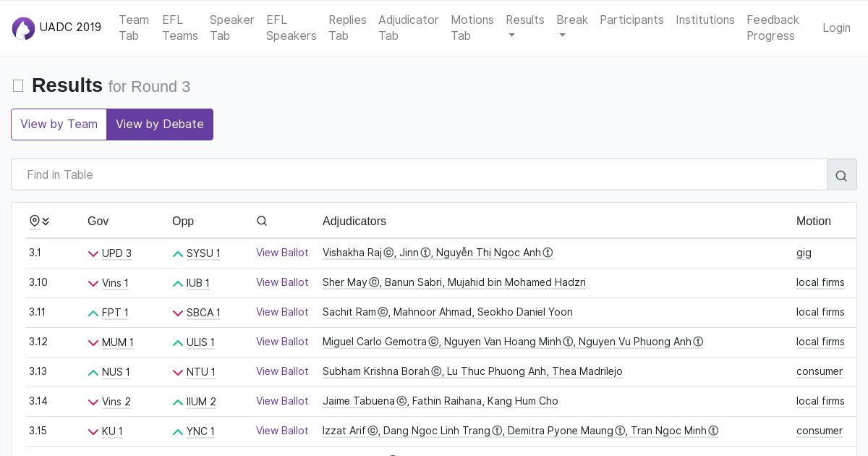Select the View by Debate toggle
This screenshot has width=868, height=456.
tap(160, 124)
